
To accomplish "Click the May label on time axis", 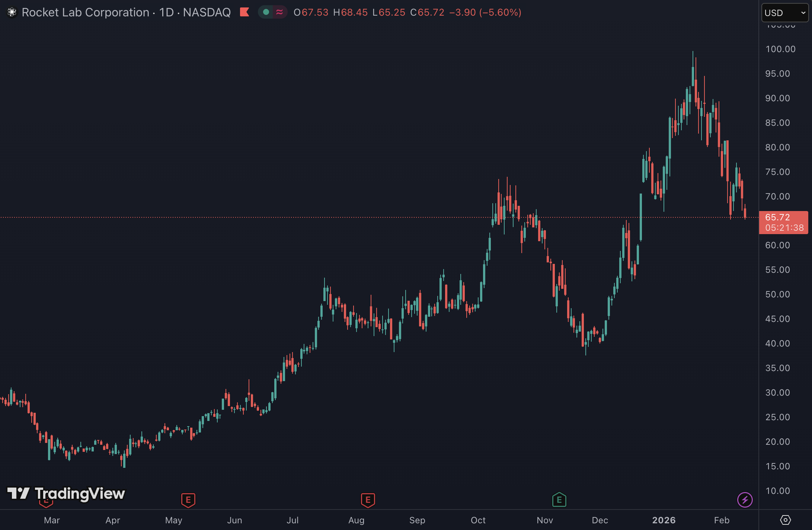I will (x=174, y=520).
